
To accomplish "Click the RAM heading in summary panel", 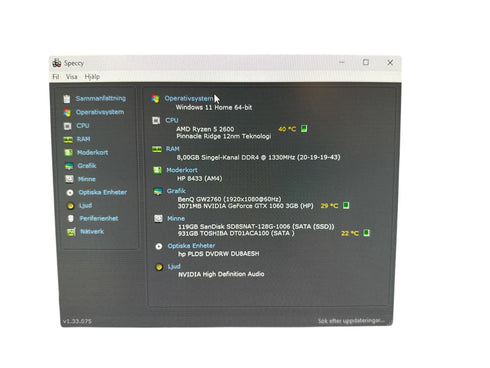I will click(x=173, y=149).
